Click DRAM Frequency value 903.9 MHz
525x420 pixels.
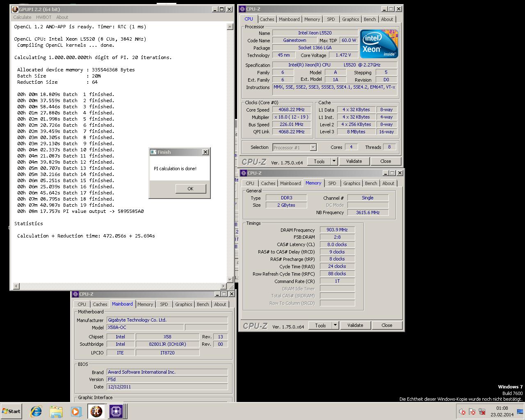coord(337,230)
